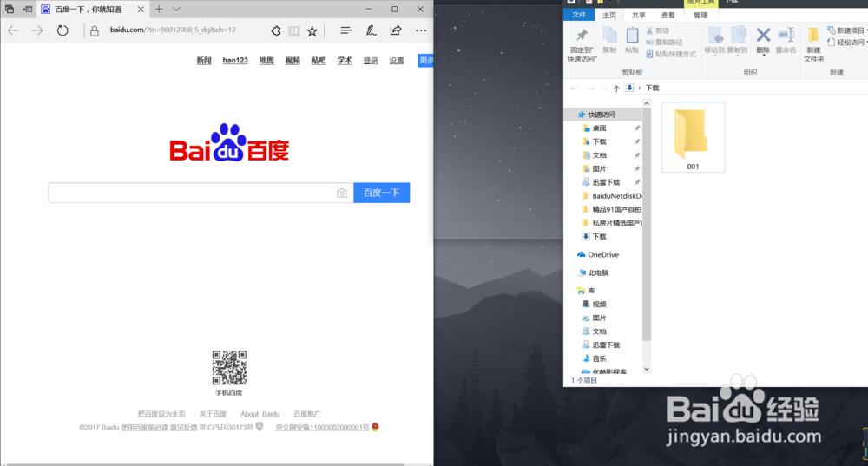Click 粘贴快捷方式 in Explorer ribbon
868x466 pixels.
coord(671,55)
